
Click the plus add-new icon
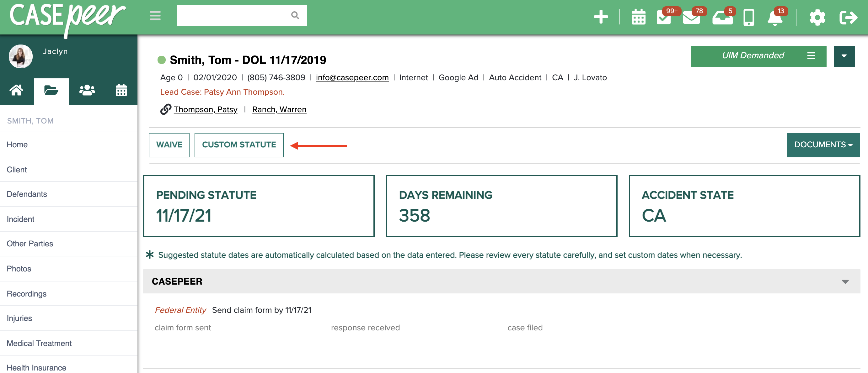[601, 17]
